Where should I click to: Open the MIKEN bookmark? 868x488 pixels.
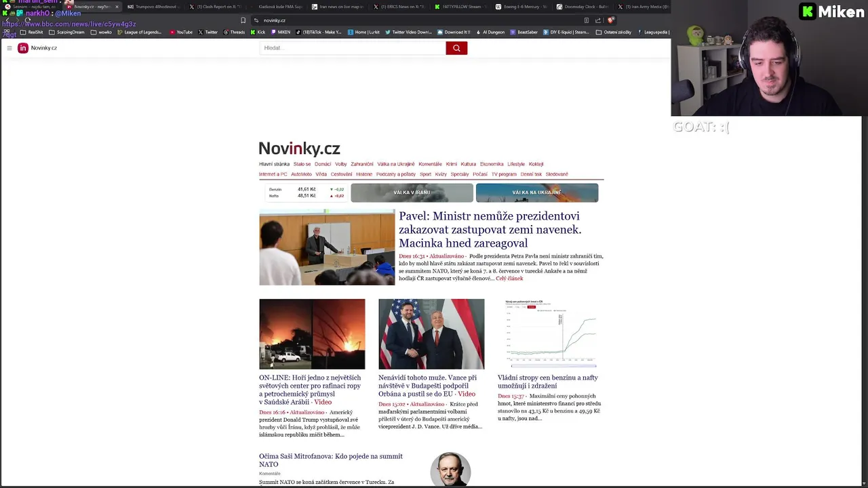(x=281, y=32)
